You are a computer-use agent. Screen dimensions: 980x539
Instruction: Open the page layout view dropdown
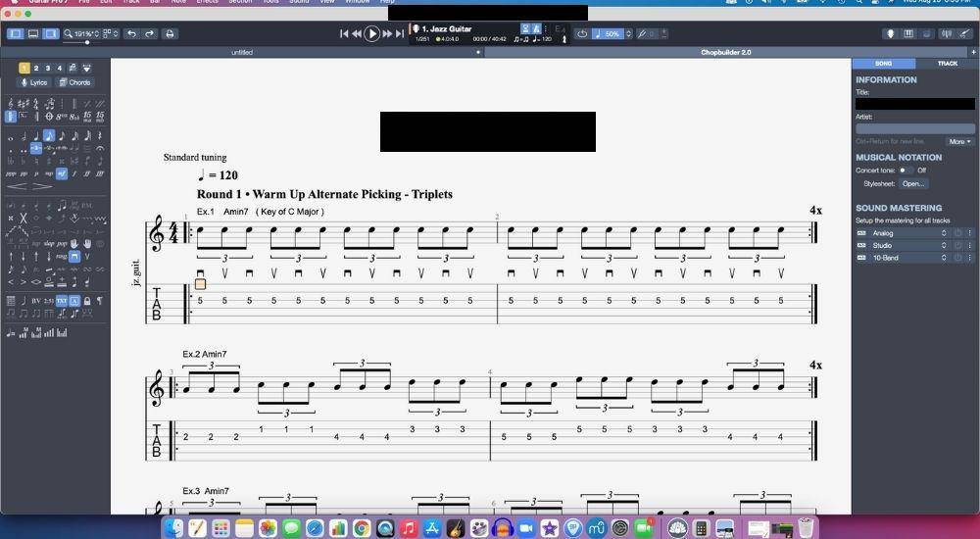point(111,33)
